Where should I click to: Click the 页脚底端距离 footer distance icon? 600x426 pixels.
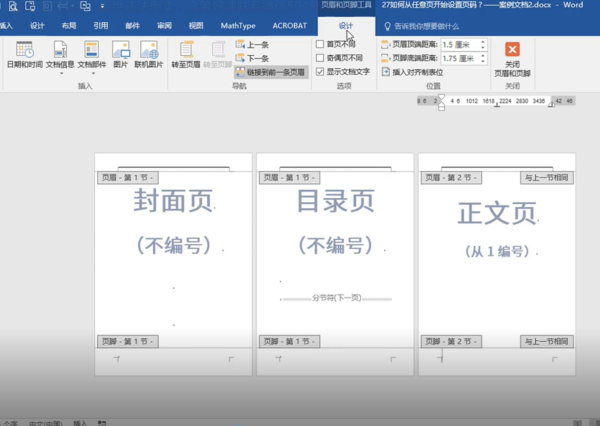click(385, 59)
